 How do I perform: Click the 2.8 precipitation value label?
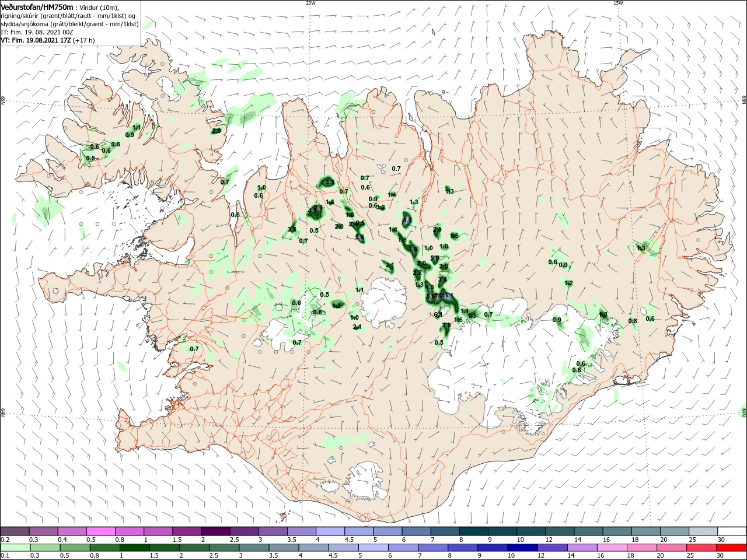[x=437, y=229]
